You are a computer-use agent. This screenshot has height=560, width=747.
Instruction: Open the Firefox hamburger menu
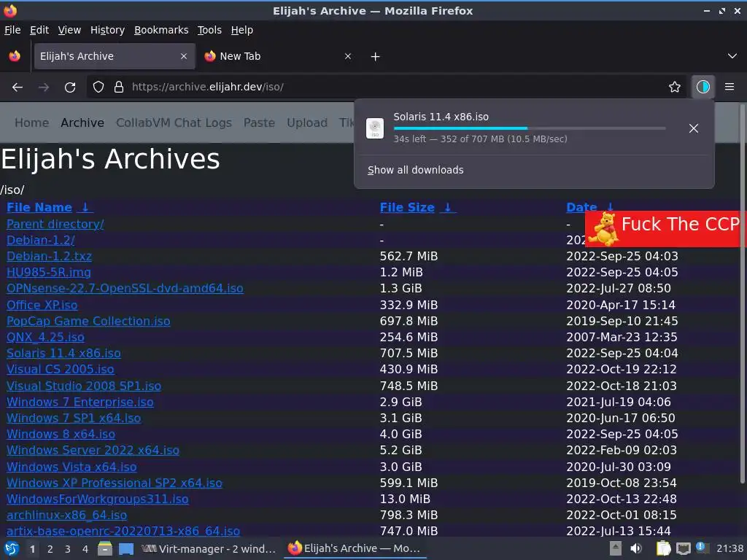(x=729, y=87)
